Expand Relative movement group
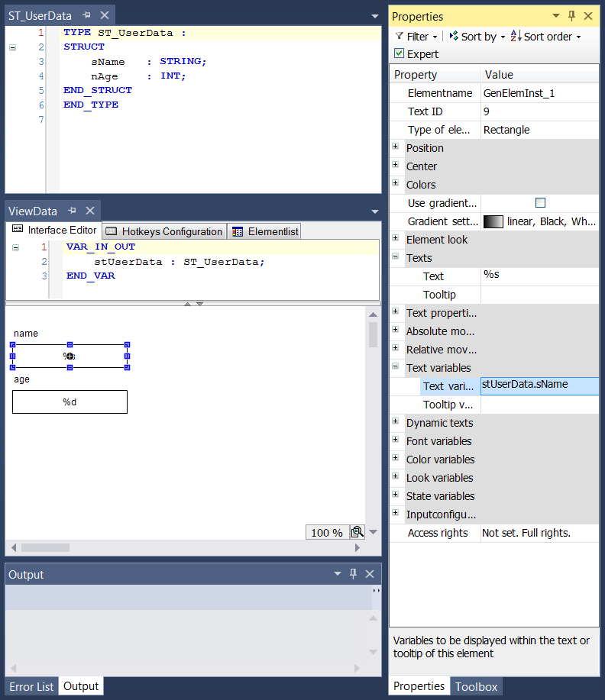Viewport: 605px width, 700px height. [396, 348]
